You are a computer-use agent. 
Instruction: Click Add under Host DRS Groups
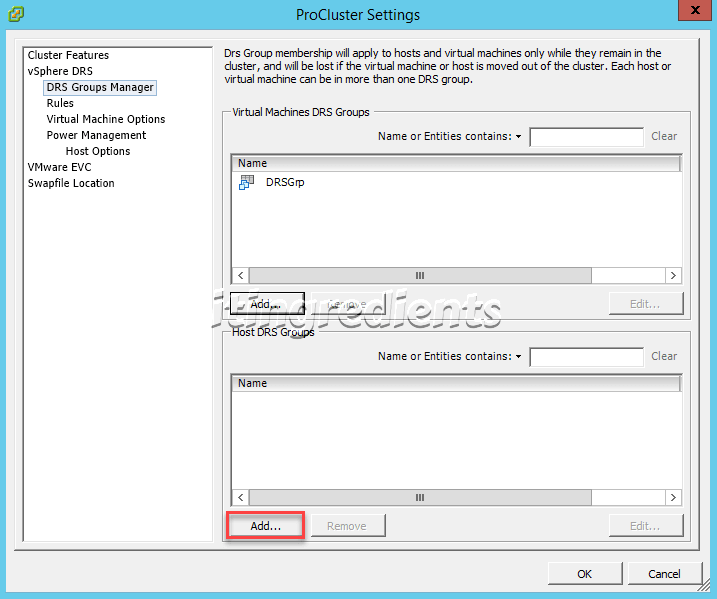[x=266, y=526]
